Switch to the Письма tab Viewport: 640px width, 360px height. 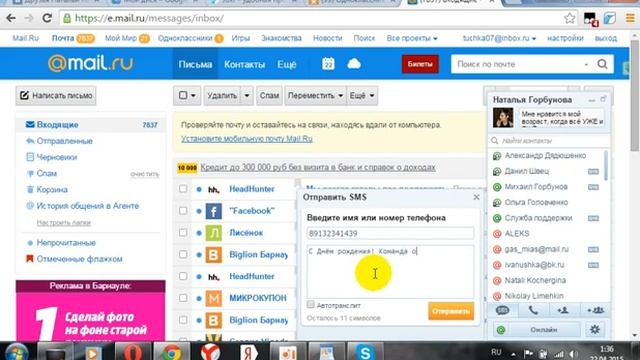(x=195, y=64)
